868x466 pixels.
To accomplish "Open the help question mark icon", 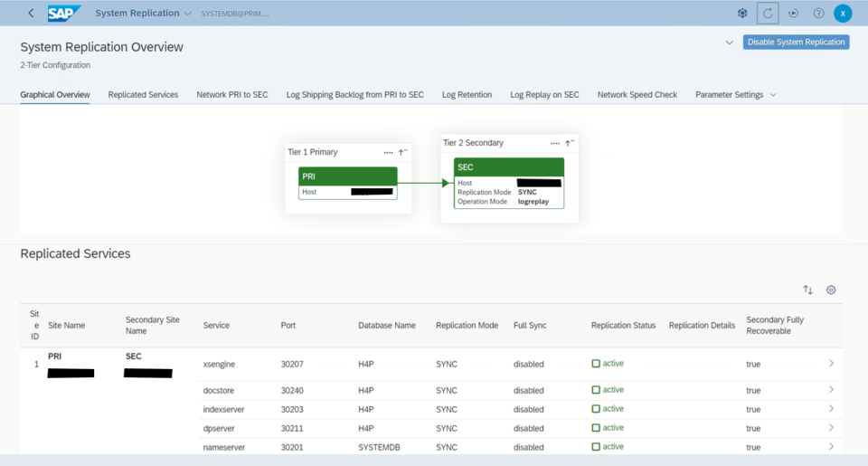I will [819, 14].
